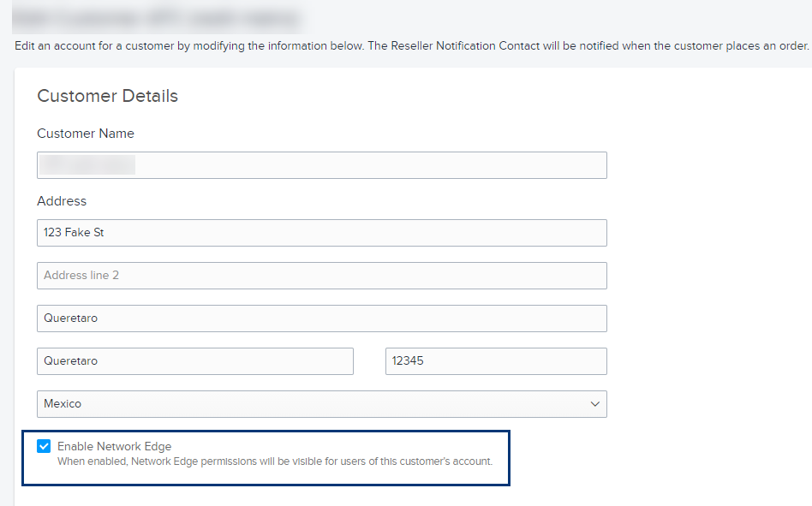The width and height of the screenshot is (812, 506).
Task: Click the Network Edge permissions description text
Action: tap(275, 461)
